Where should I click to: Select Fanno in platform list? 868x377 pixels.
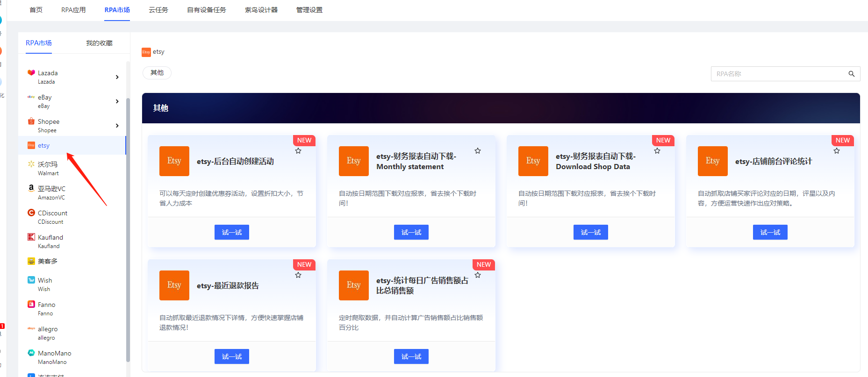(72, 309)
